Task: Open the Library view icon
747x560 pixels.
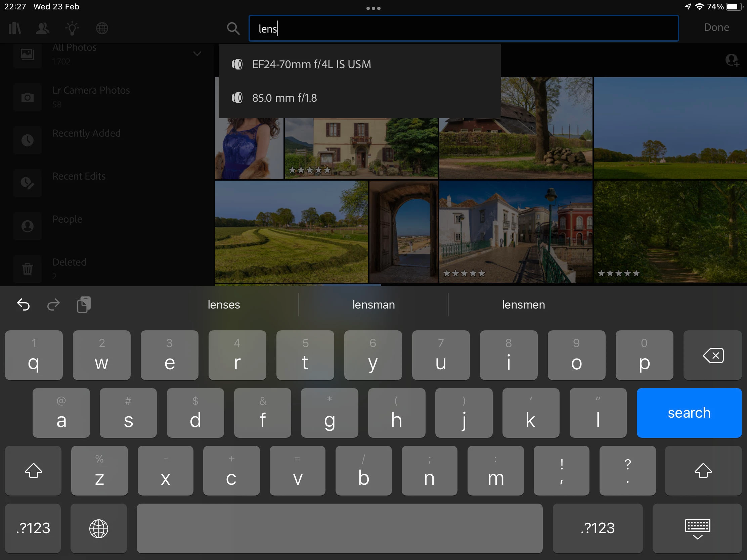Action: click(15, 28)
